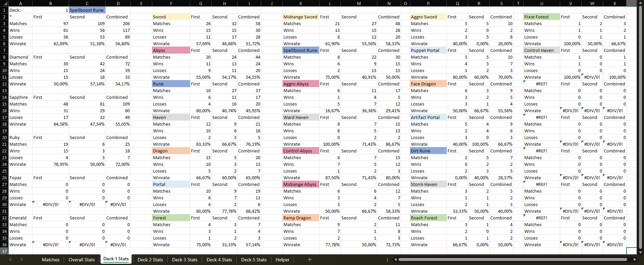This screenshot has height=265, width=644.
Task: Click the 'Deck:' cell
Action: [20, 10]
